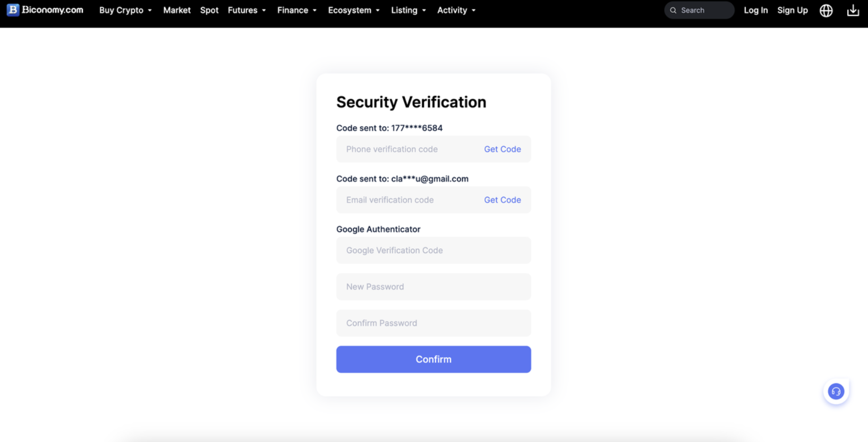The image size is (868, 442).
Task: Click the Sign Up button
Action: (792, 11)
